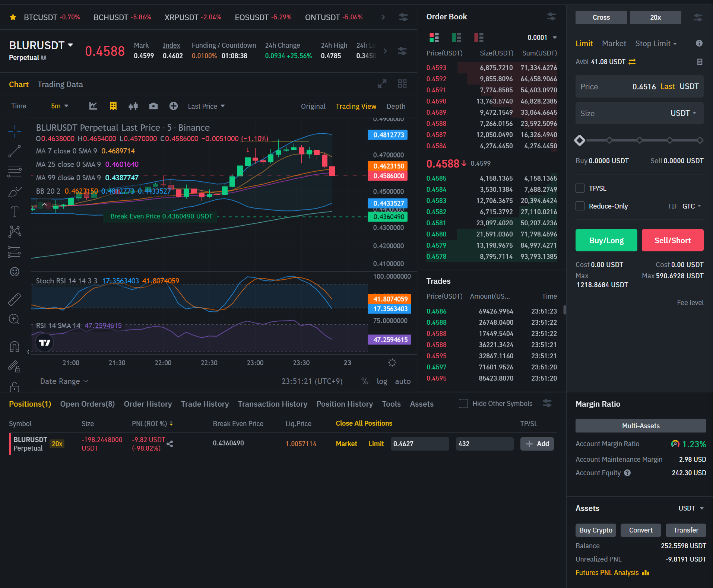This screenshot has height=588, width=713.
Task: Click the lock drawing mode pencil icon
Action: click(15, 367)
